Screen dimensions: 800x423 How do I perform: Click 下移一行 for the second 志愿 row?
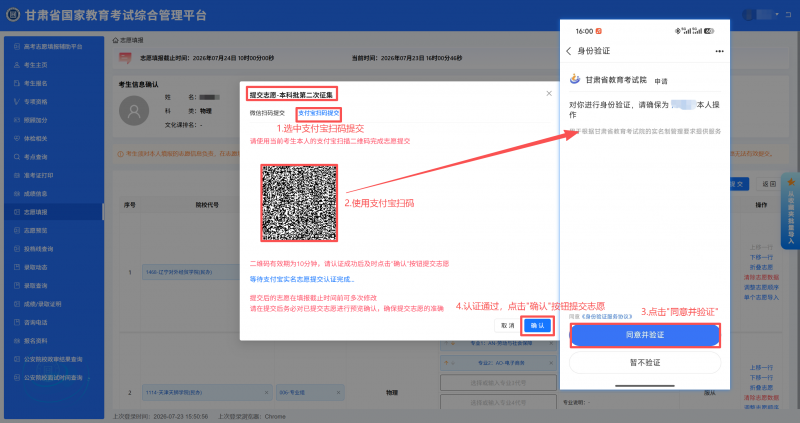(761, 377)
